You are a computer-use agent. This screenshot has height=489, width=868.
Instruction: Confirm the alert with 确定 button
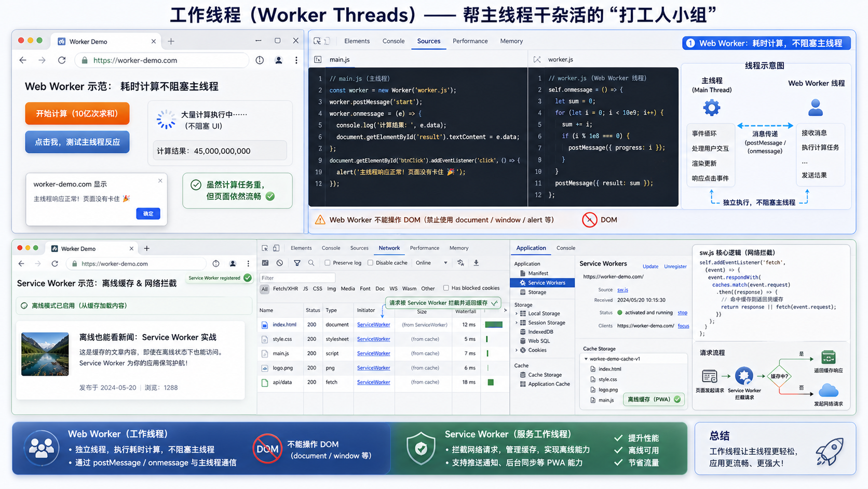[x=148, y=214]
